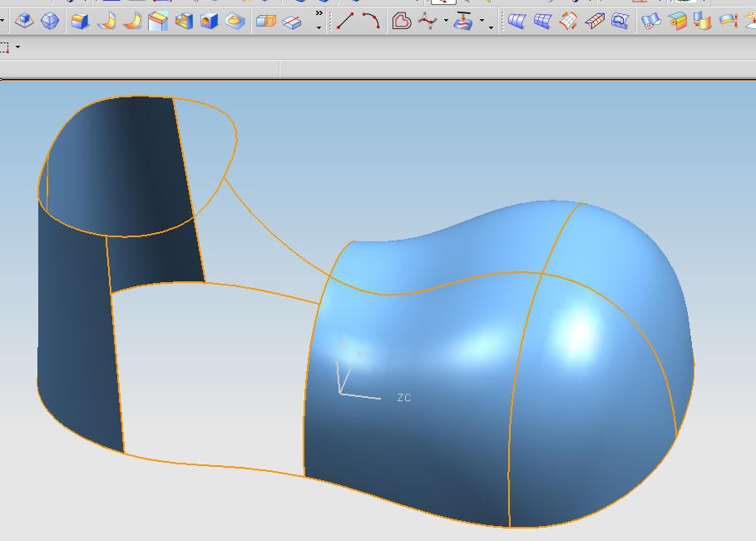
Task: Open the dropdown beside Studio Spline
Action: point(446,21)
